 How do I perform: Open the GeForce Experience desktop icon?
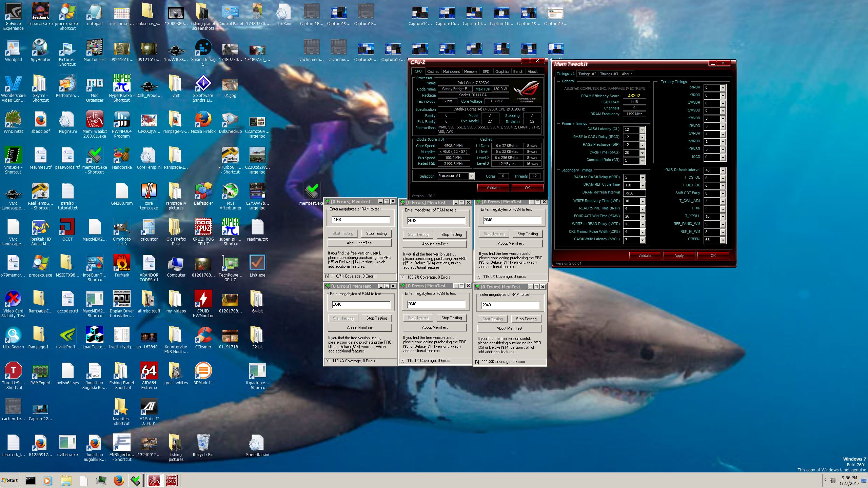[13, 16]
